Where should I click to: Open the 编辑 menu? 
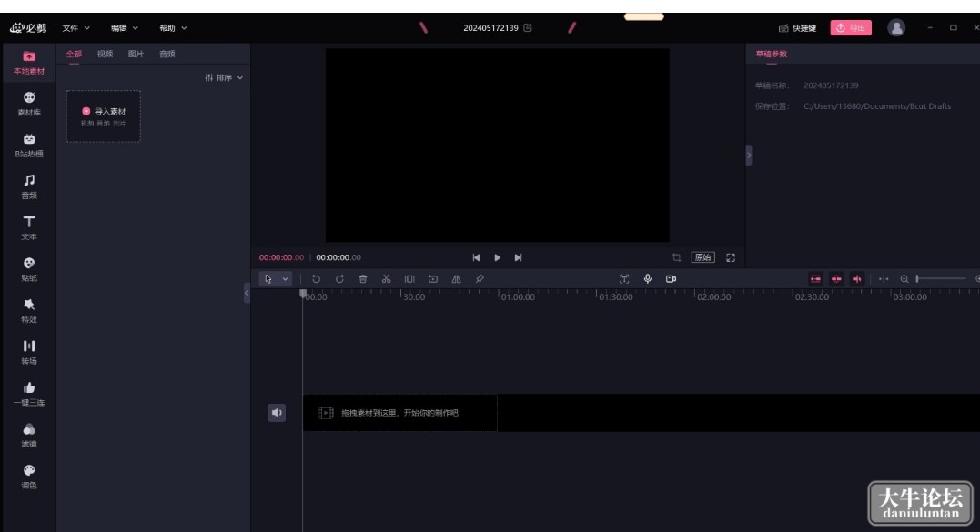pyautogui.click(x=125, y=28)
